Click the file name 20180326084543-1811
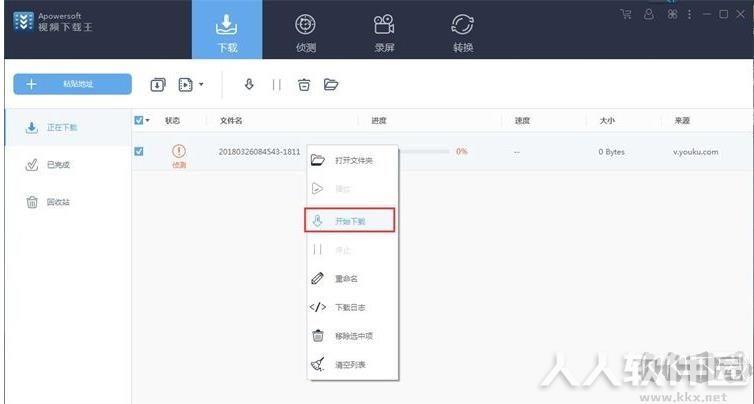 pyautogui.click(x=259, y=152)
